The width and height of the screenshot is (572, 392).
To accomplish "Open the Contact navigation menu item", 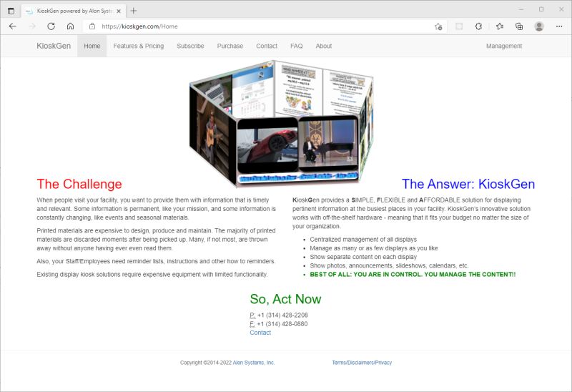I will [267, 46].
